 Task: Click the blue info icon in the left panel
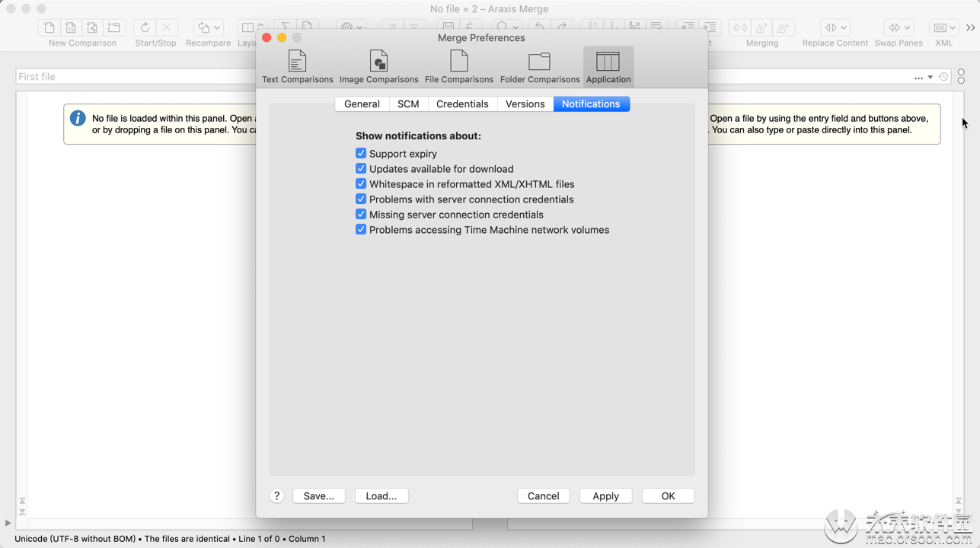78,118
